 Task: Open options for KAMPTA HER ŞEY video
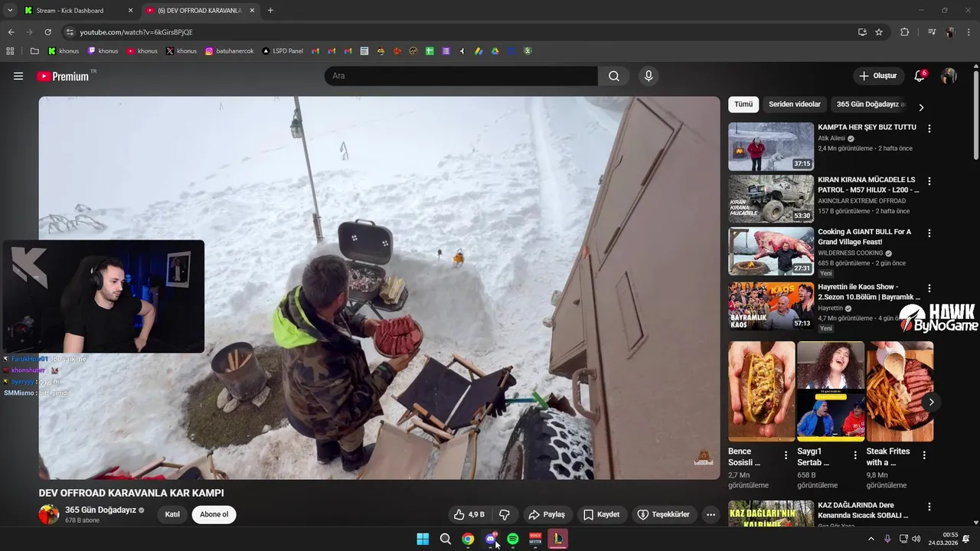(929, 129)
